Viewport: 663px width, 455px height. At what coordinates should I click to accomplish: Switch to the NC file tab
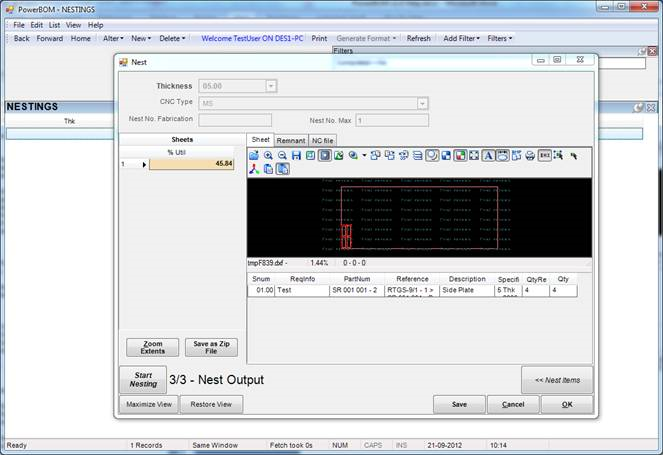click(324, 140)
